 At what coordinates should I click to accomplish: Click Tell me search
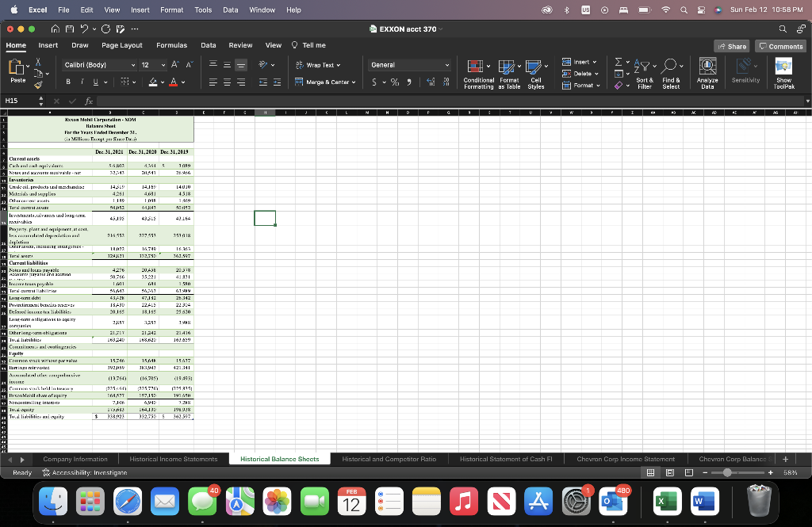308,45
